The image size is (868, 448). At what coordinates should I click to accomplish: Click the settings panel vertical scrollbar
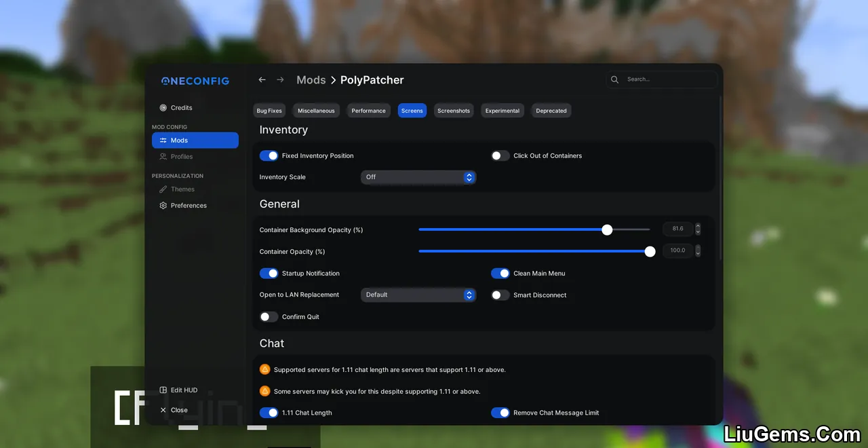pyautogui.click(x=720, y=176)
